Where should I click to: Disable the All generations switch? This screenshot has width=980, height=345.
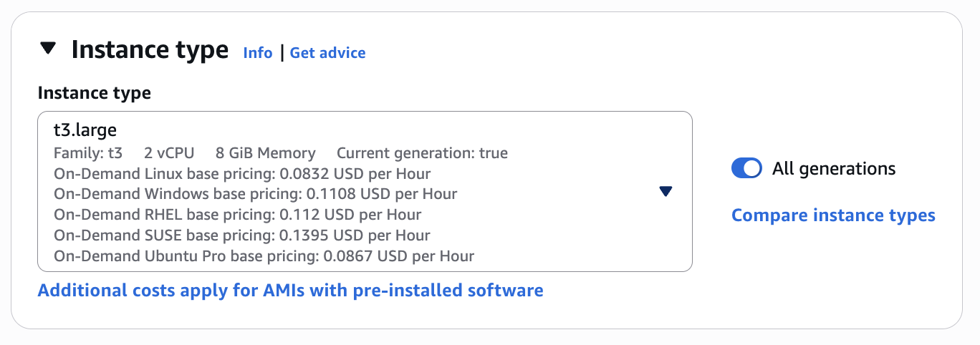(x=746, y=169)
